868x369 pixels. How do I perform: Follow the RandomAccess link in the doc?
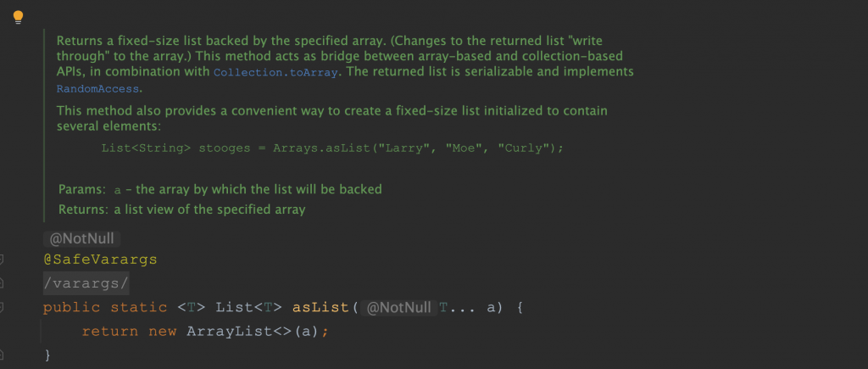pos(98,88)
